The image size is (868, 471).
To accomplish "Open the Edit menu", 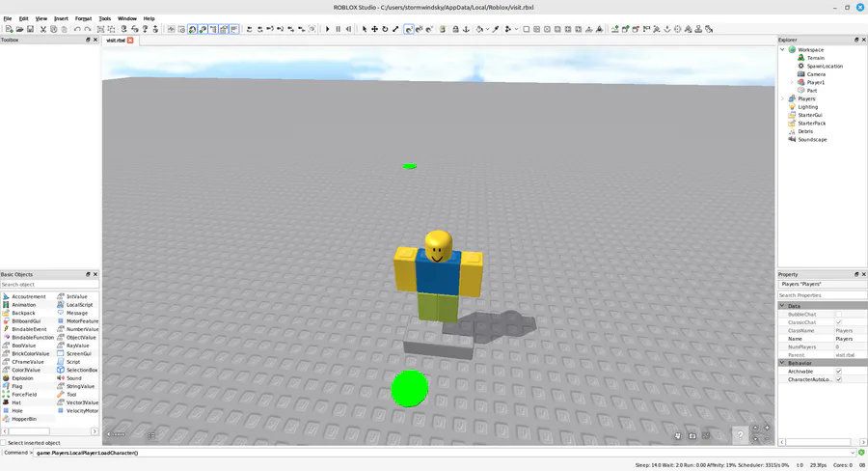I will [x=23, y=18].
